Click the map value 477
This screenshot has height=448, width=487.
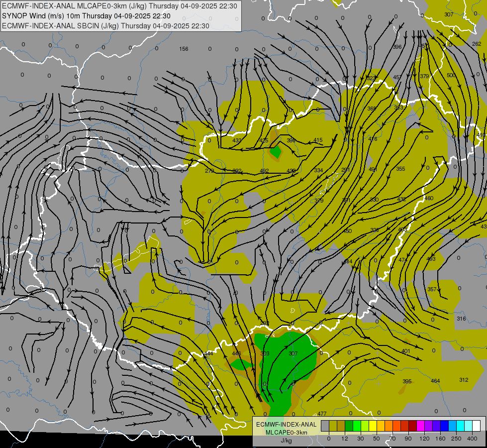click(x=322, y=414)
